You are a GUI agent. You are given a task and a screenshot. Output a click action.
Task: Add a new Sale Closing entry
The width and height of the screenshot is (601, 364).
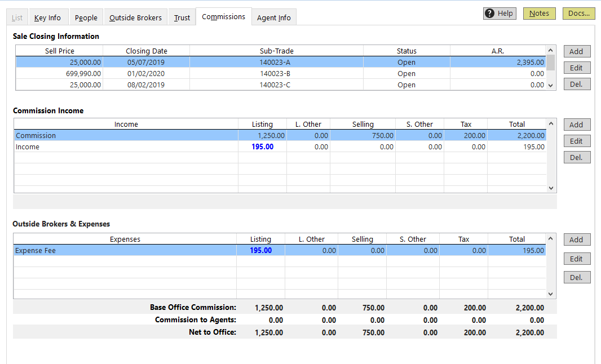(577, 51)
